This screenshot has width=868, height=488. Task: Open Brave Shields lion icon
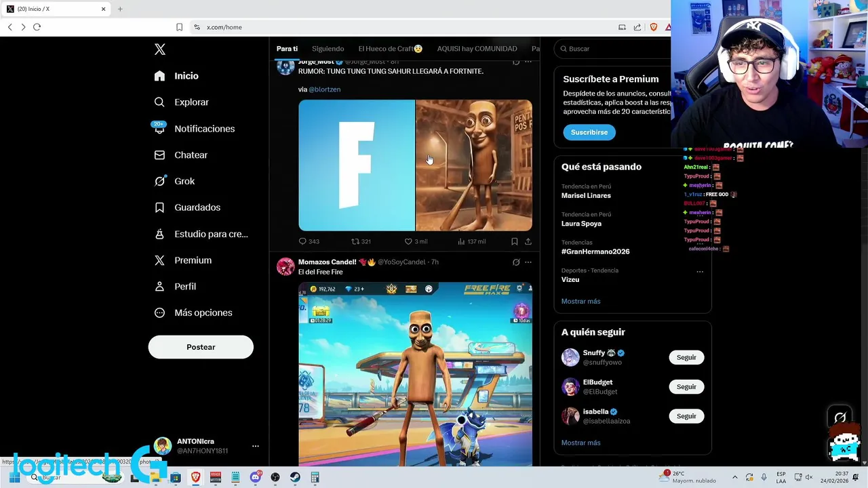click(654, 27)
